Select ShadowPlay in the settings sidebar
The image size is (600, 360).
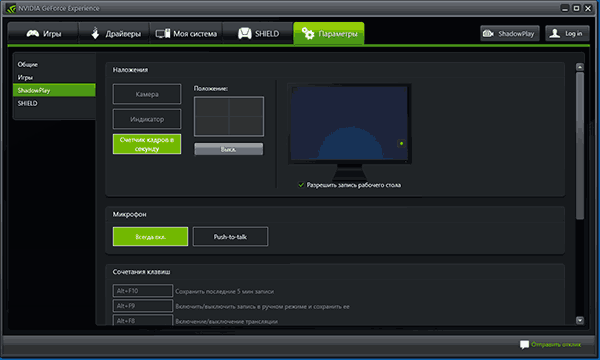[54, 90]
